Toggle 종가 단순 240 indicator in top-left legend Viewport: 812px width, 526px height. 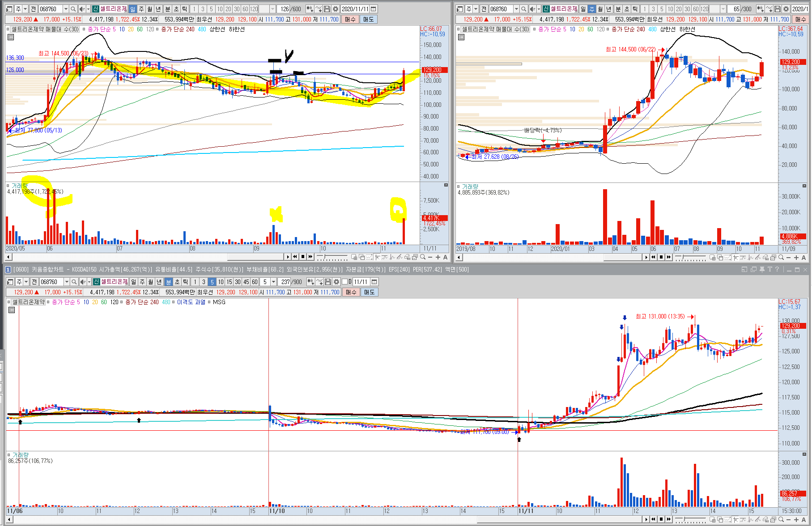pos(178,29)
